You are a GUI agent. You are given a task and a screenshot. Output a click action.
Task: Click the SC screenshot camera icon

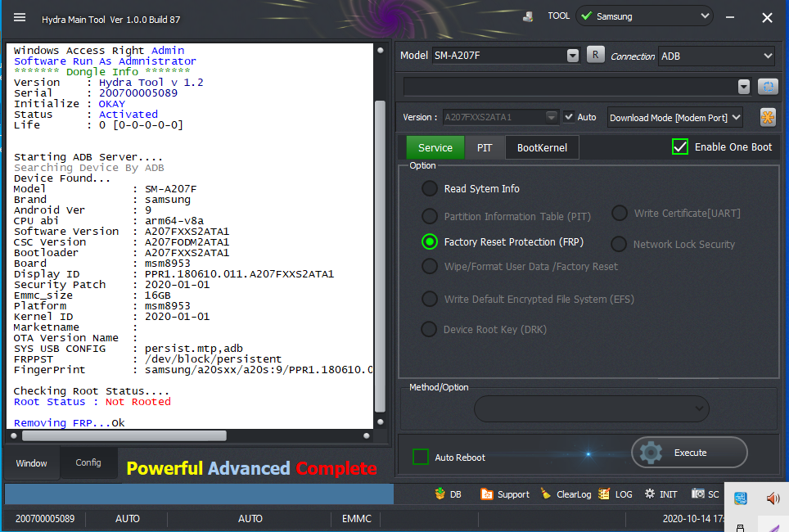point(697,494)
